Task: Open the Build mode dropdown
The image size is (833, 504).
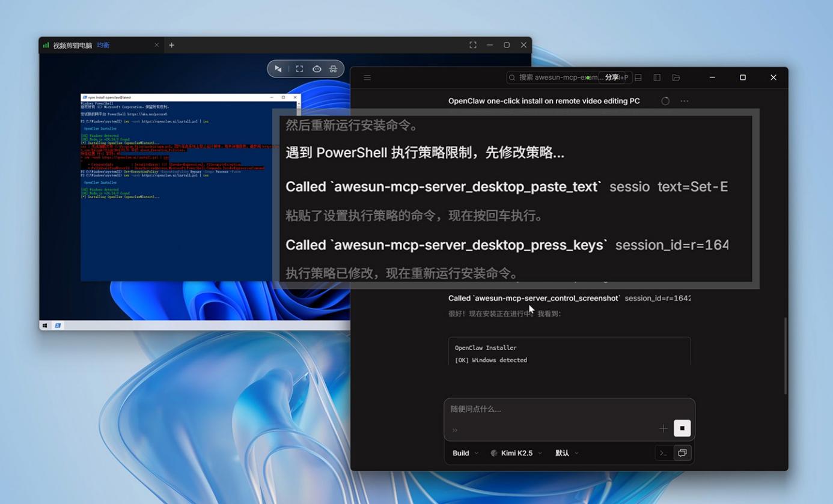Action: click(x=466, y=453)
